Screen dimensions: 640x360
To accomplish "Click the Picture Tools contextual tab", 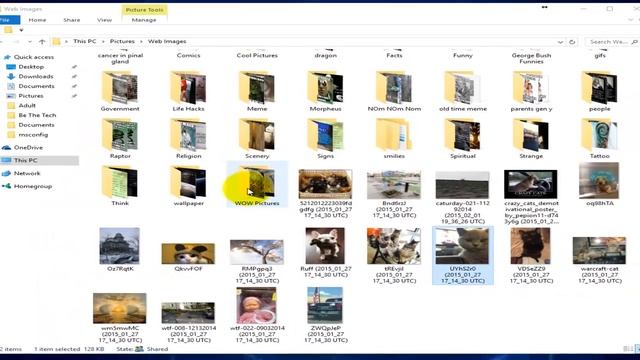I will tap(144, 10).
